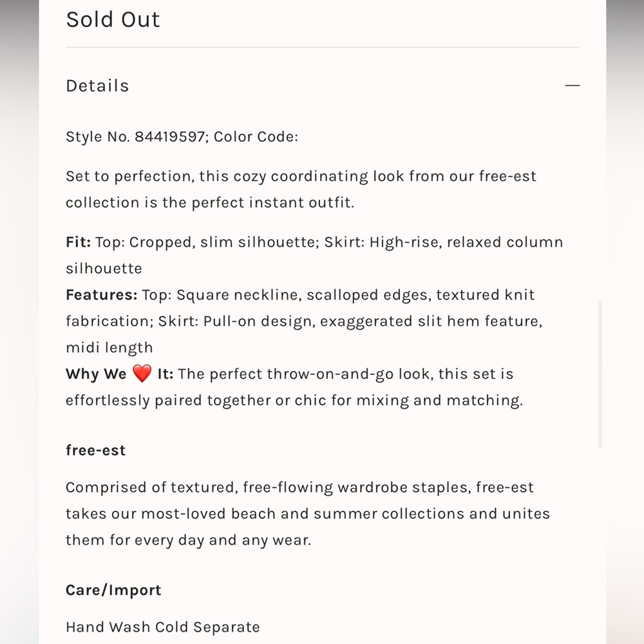Click the bold It: label after heart
Image resolution: width=644 pixels, height=644 pixels.
coord(166,374)
